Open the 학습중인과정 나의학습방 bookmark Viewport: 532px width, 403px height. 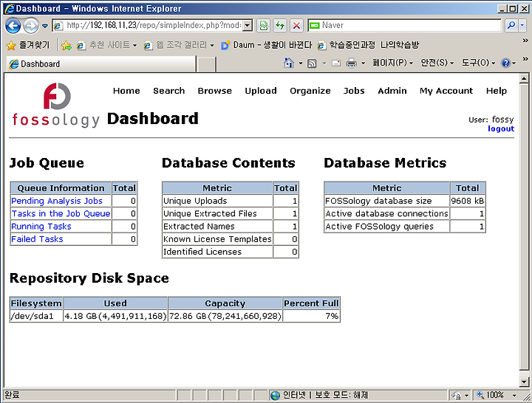[x=369, y=45]
